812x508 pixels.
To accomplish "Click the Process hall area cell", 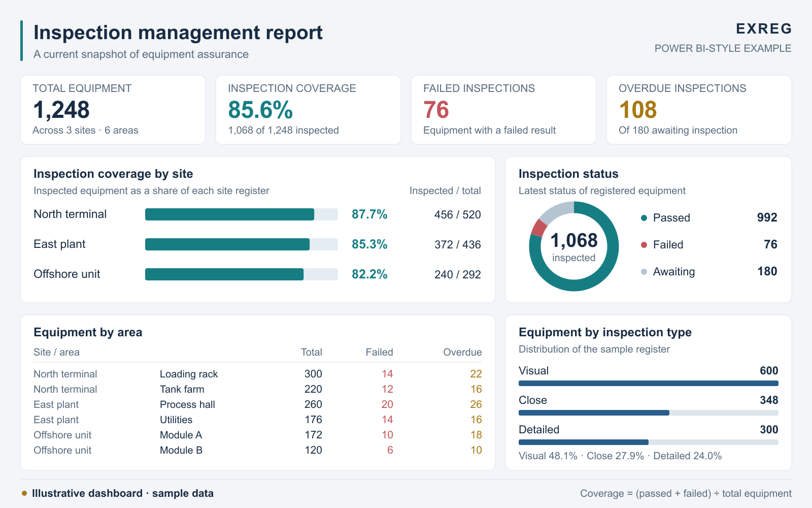I will 187,404.
